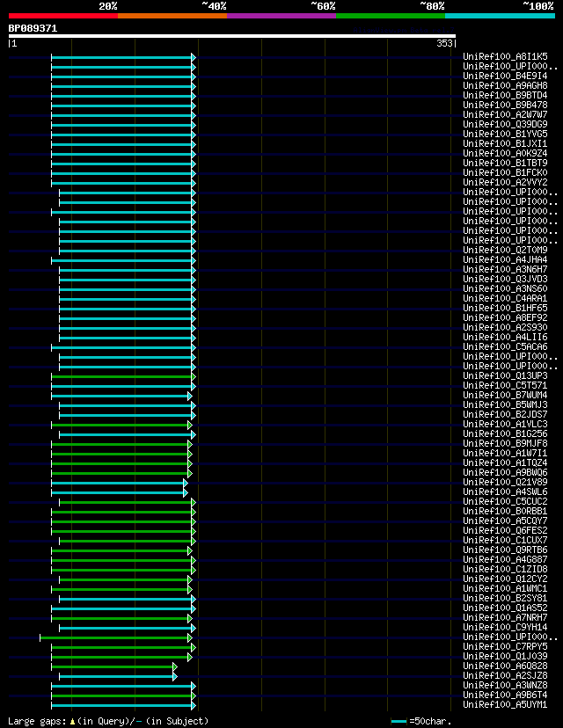
Task: Open hit UniRef100_A8I1K5
Action: coord(505,56)
